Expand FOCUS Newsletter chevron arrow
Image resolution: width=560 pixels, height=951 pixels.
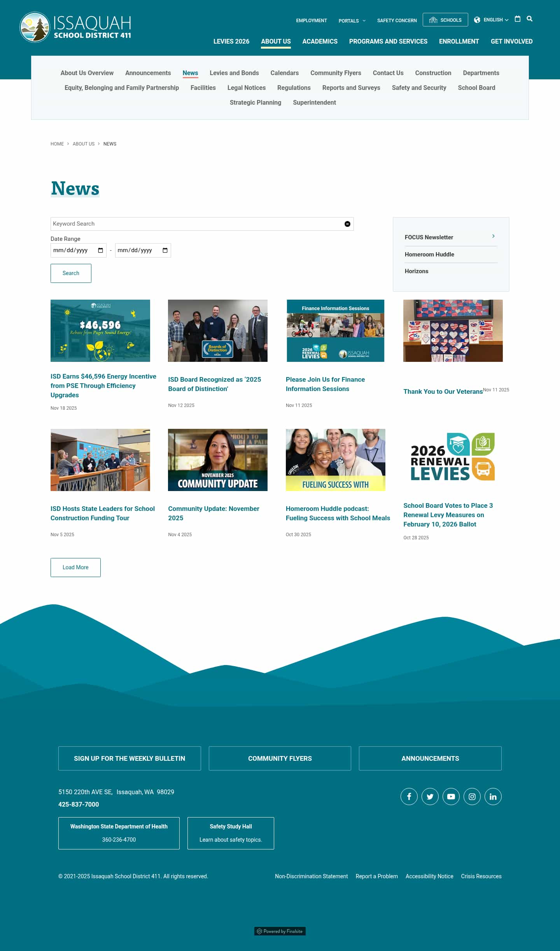(x=493, y=236)
